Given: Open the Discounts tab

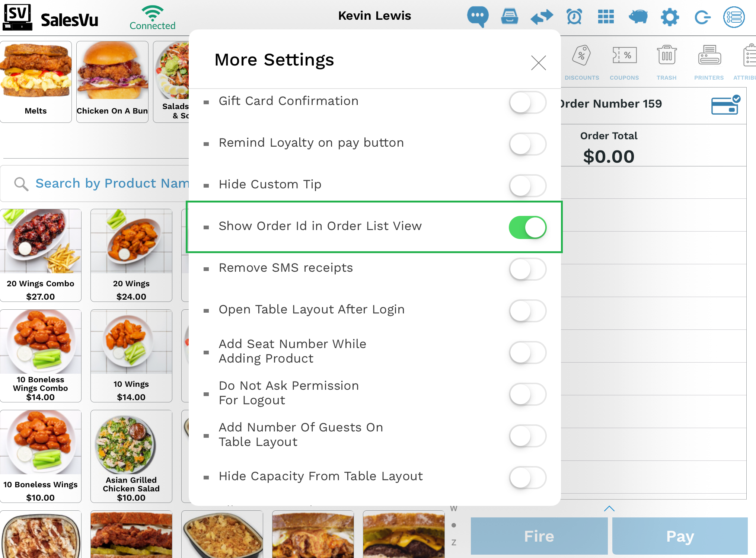Looking at the screenshot, I should point(582,63).
